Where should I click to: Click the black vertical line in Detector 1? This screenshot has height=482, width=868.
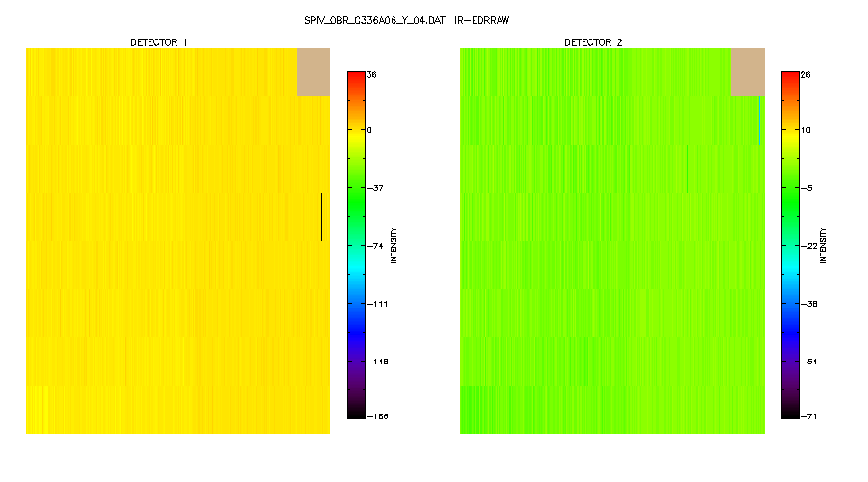click(321, 217)
